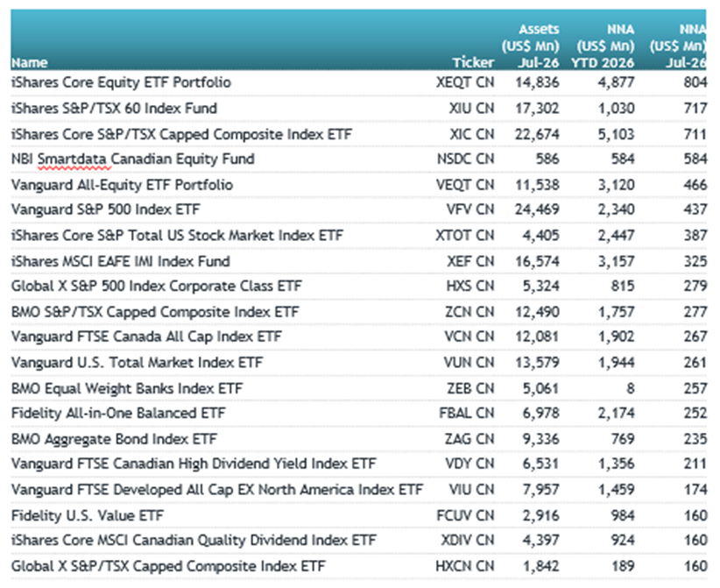Click 'Fidelity U.S. Value ETF'
This screenshot has height=588, width=720.
click(88, 515)
